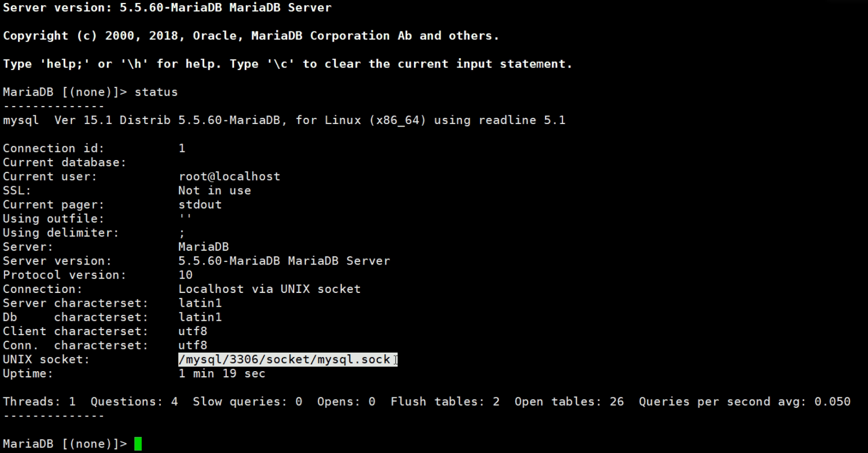Click the mysql 'Ver 15.1 Distrib' line

284,120
